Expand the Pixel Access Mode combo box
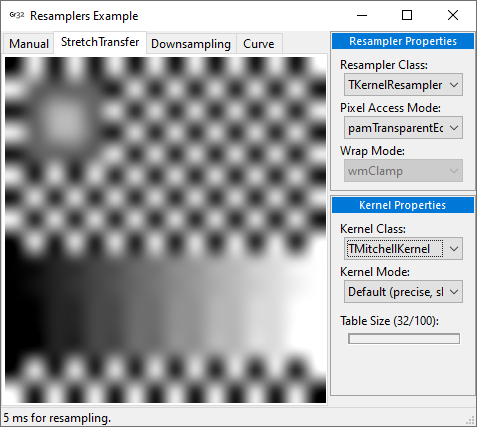Screen dimensions: 477x427 point(403,128)
